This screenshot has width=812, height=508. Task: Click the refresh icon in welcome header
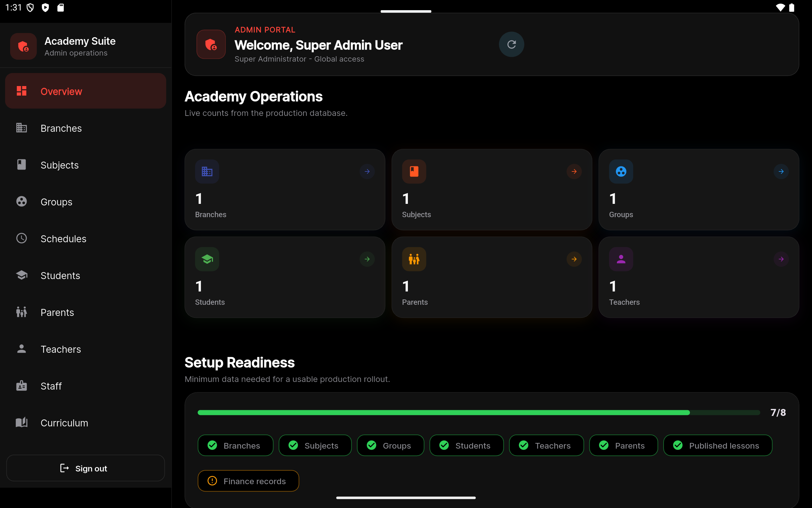click(x=511, y=44)
